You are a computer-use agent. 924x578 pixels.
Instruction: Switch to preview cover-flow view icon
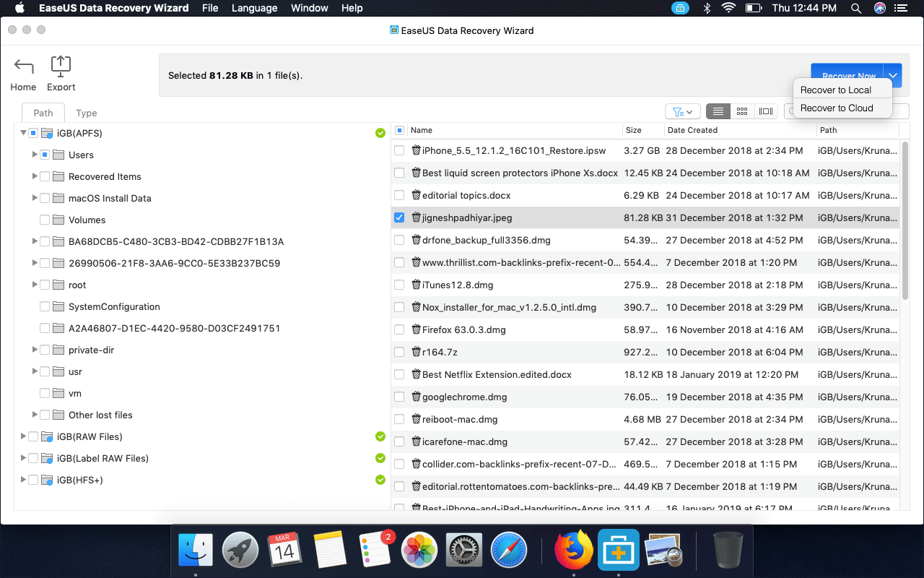pos(766,111)
